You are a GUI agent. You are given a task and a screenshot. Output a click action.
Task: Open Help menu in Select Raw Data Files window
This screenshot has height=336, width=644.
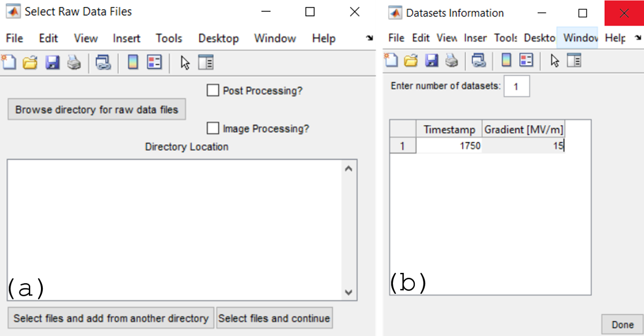click(x=324, y=38)
